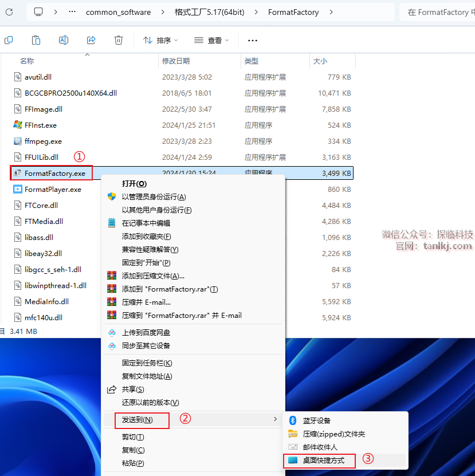
Task: Select the ffmpeg.exe file row
Action: [43, 141]
